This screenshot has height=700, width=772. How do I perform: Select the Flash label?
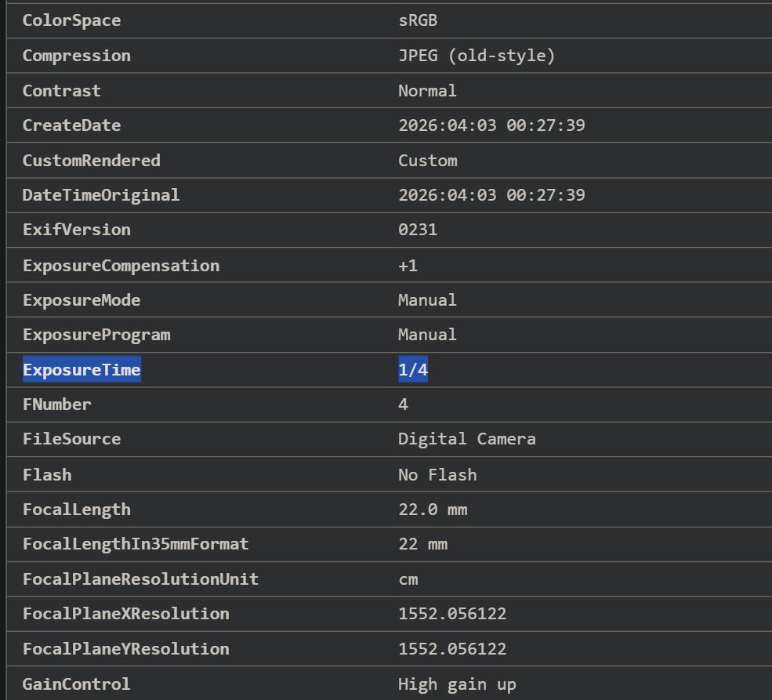47,475
